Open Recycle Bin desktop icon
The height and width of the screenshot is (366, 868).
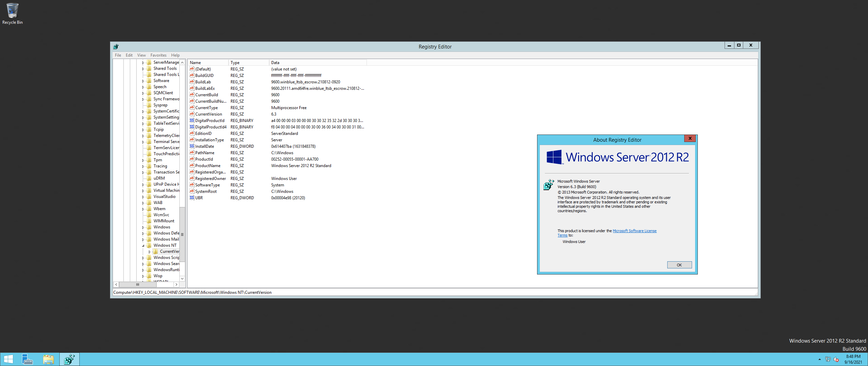pos(12,14)
